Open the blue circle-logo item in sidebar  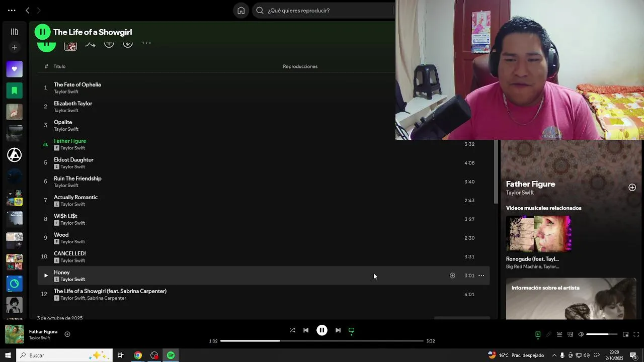click(x=15, y=284)
